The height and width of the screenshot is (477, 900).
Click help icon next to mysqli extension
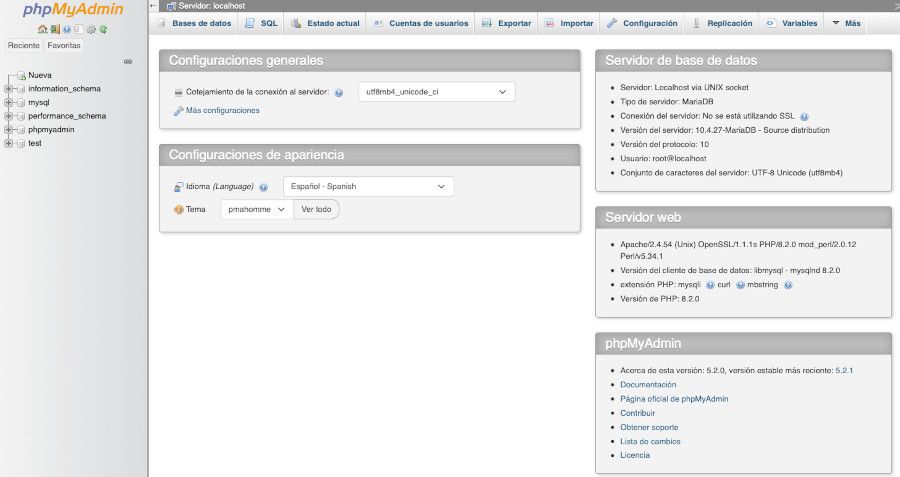pos(710,285)
